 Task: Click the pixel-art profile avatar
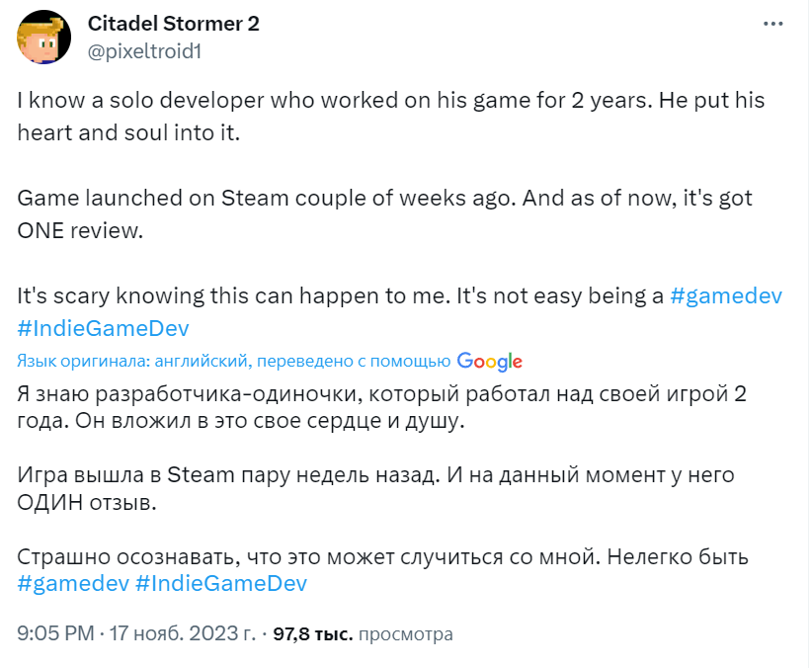[43, 36]
